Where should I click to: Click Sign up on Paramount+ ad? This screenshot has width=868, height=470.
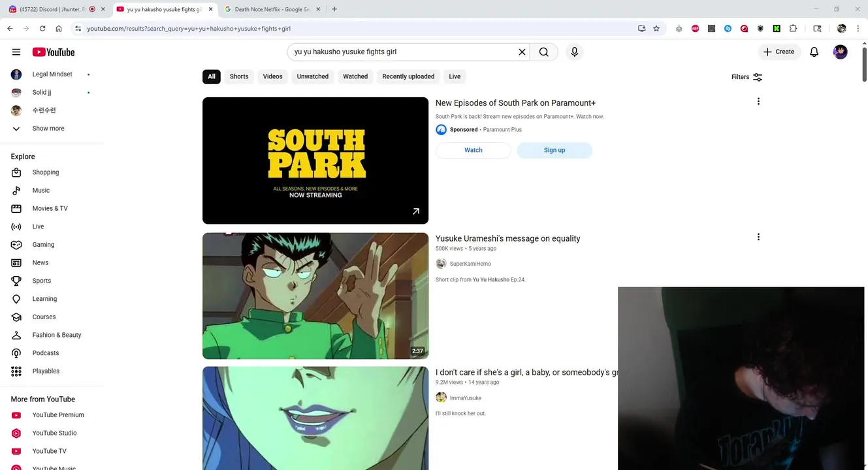coord(555,150)
